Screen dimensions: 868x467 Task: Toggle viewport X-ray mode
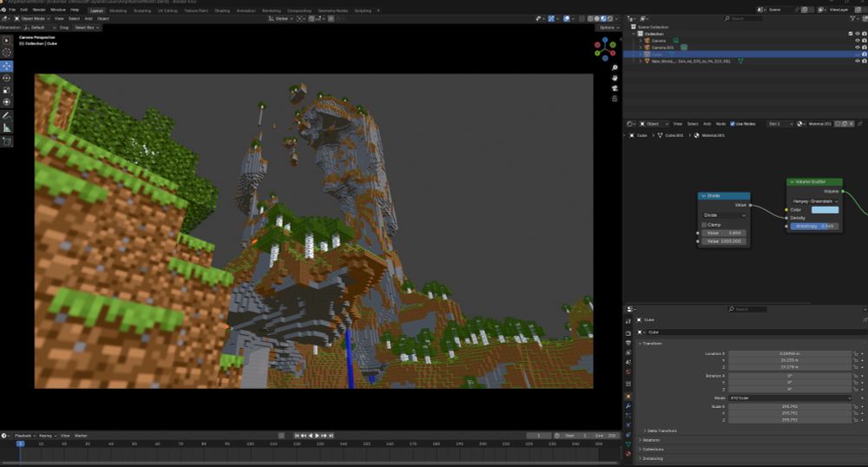coord(582,18)
